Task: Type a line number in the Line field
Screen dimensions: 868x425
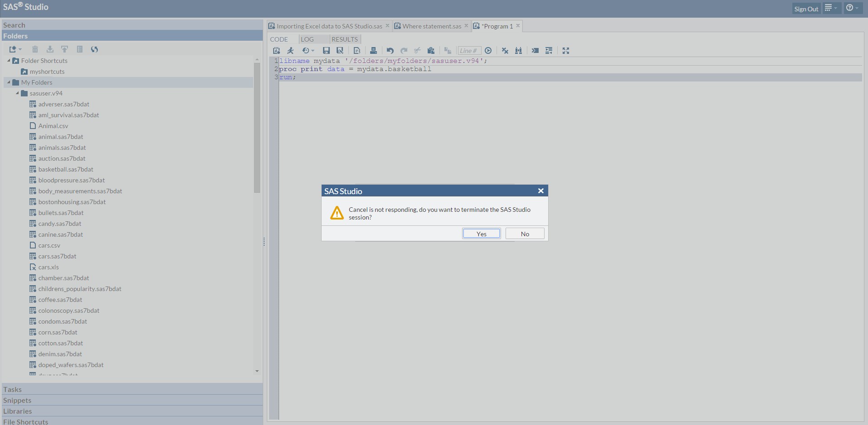Action: point(468,50)
